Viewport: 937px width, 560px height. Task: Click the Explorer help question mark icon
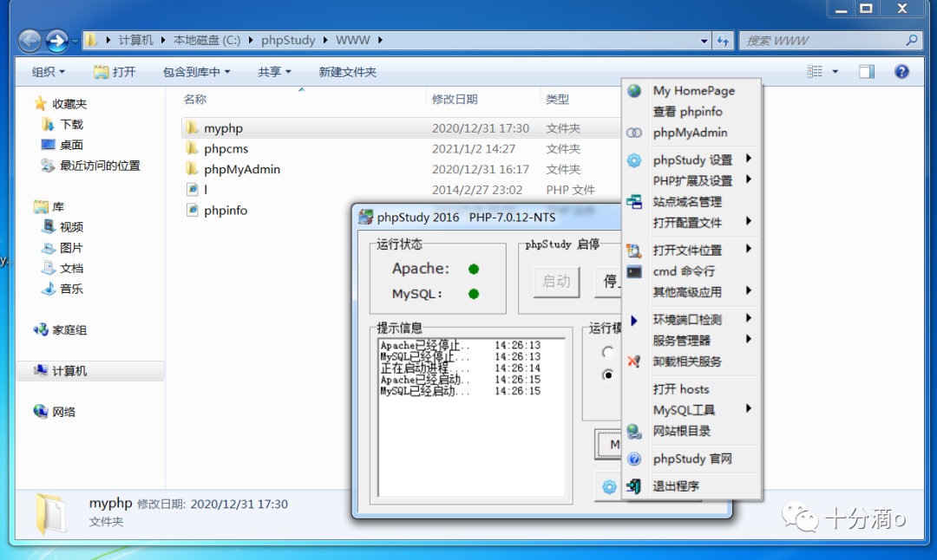pyautogui.click(x=901, y=72)
